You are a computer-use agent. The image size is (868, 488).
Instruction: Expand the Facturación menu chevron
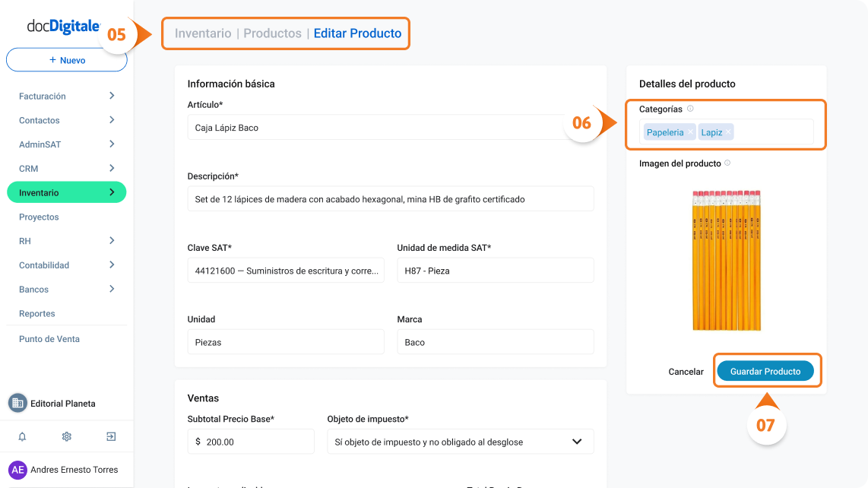click(112, 96)
